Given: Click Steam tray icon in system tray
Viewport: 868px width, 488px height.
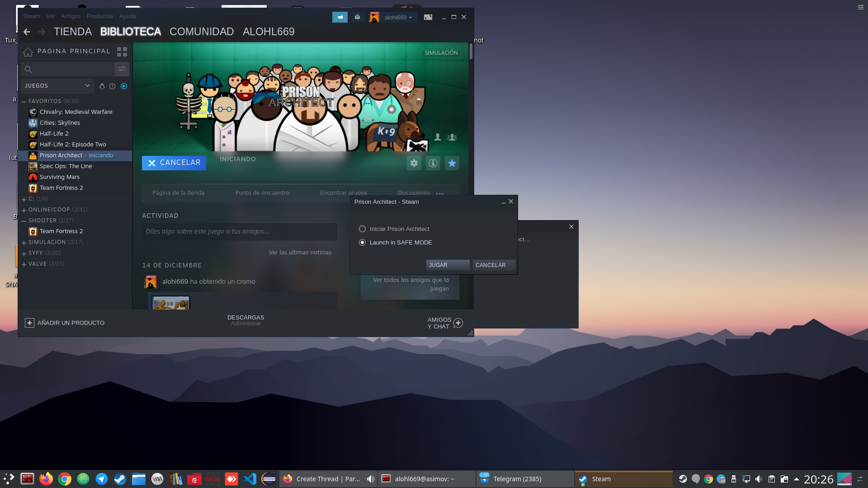Looking at the screenshot, I should coord(683,479).
